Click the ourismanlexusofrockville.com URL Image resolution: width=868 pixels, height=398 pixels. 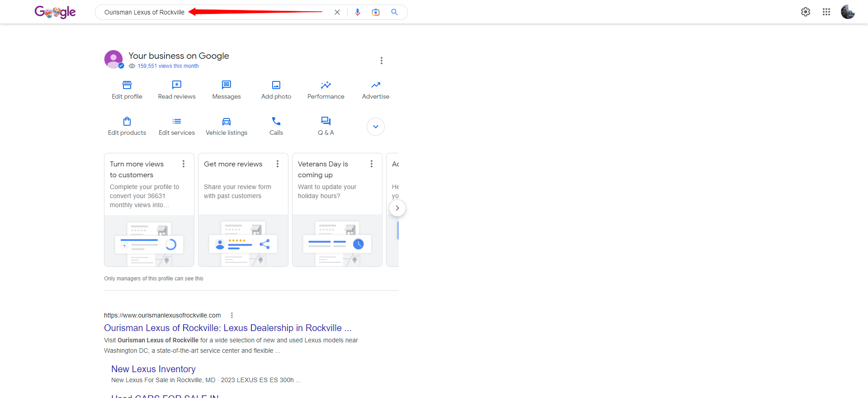(162, 315)
